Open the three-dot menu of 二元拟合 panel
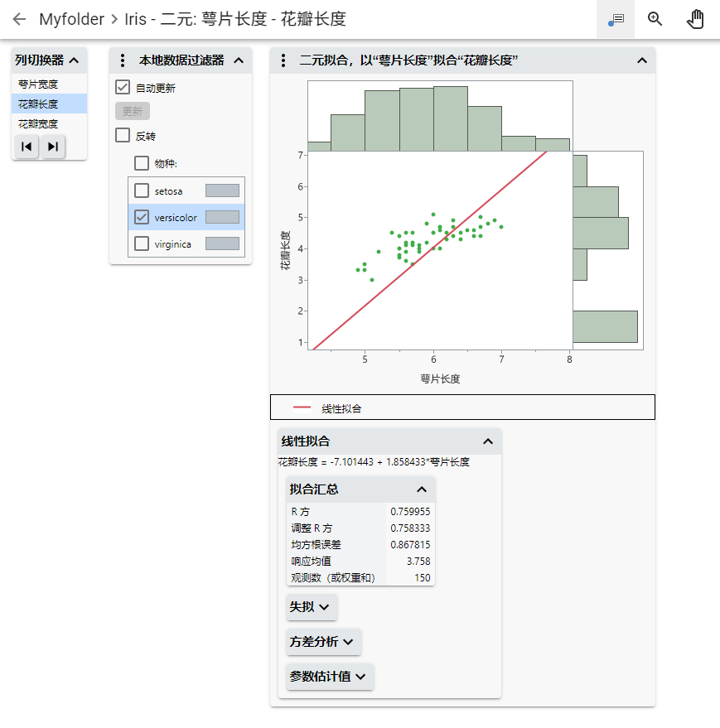Image resolution: width=720 pixels, height=728 pixels. click(283, 60)
